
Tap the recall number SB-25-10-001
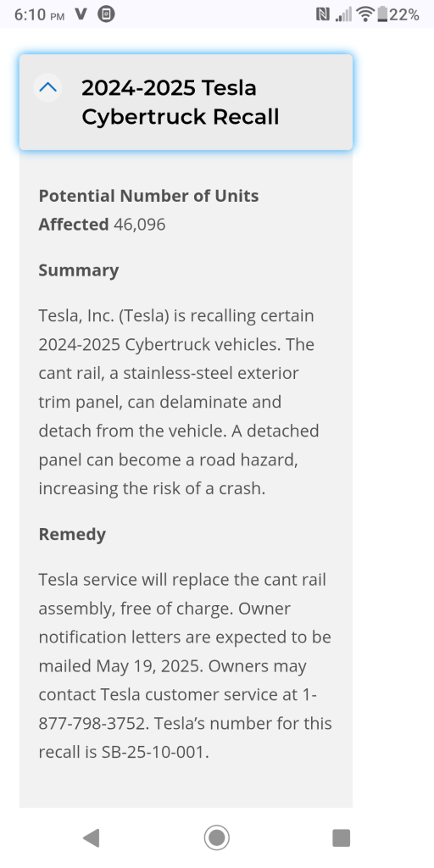tap(153, 752)
